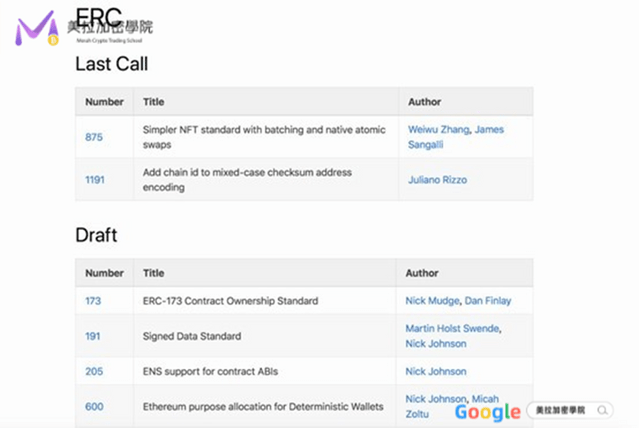Open ERC number 1191 link
Screen dimensions: 639x428
pos(93,180)
